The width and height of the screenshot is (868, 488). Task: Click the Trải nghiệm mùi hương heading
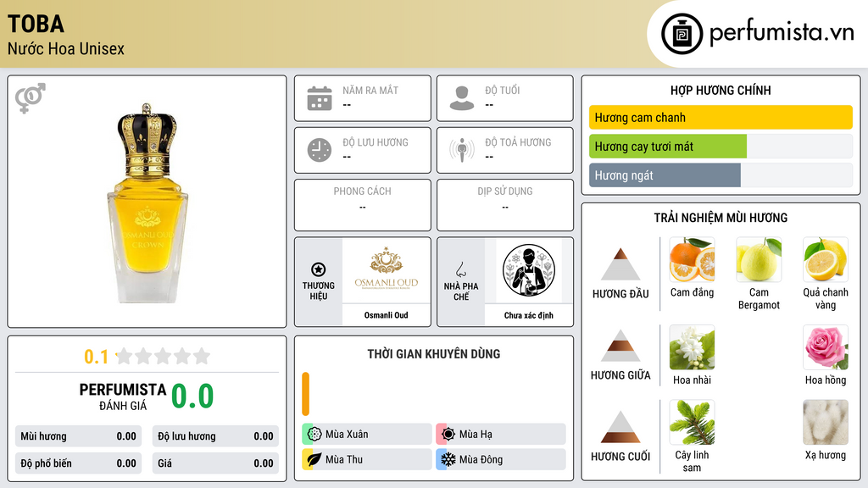(721, 218)
